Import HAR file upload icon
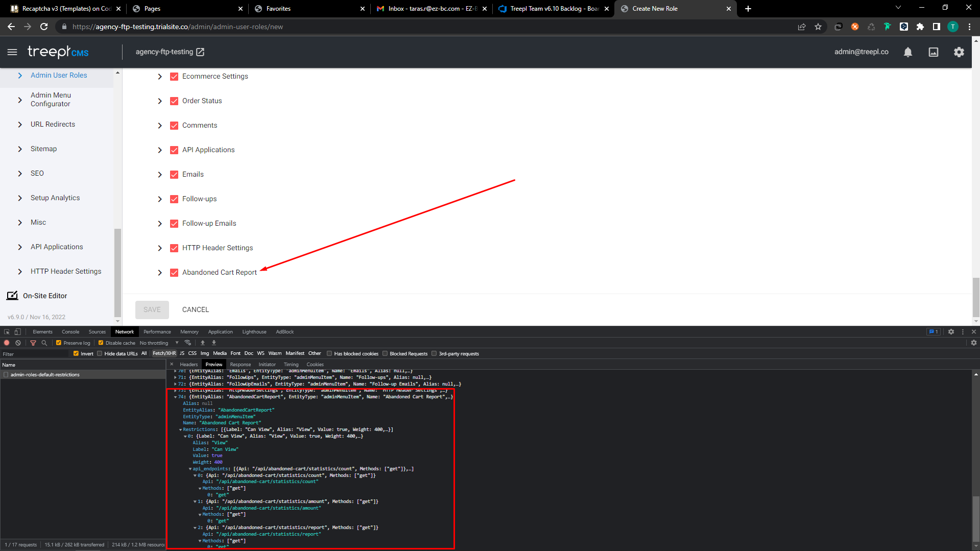 203,343
